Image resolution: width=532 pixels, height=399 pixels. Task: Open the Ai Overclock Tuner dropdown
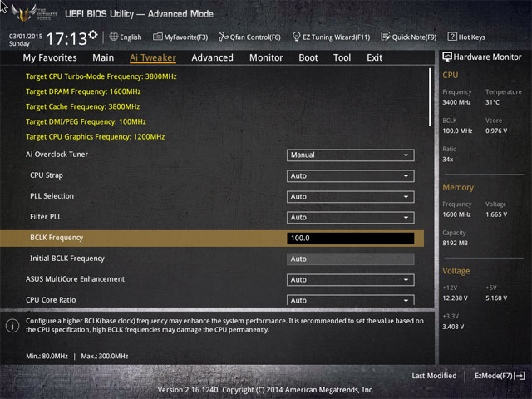click(351, 155)
